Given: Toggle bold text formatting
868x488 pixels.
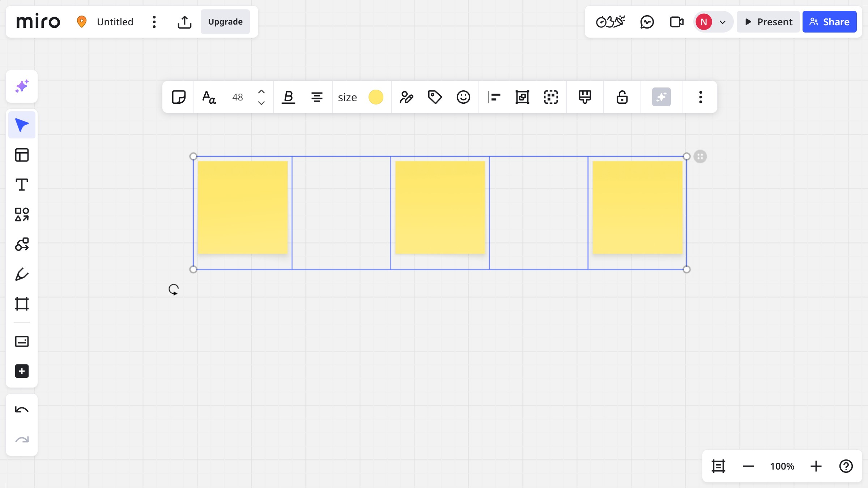Looking at the screenshot, I should point(288,97).
